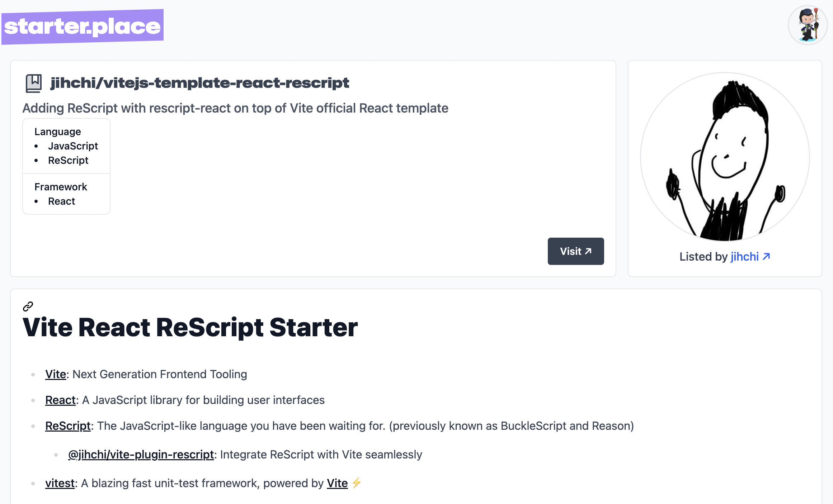
Task: Open the jihchi profile link
Action: pos(745,257)
